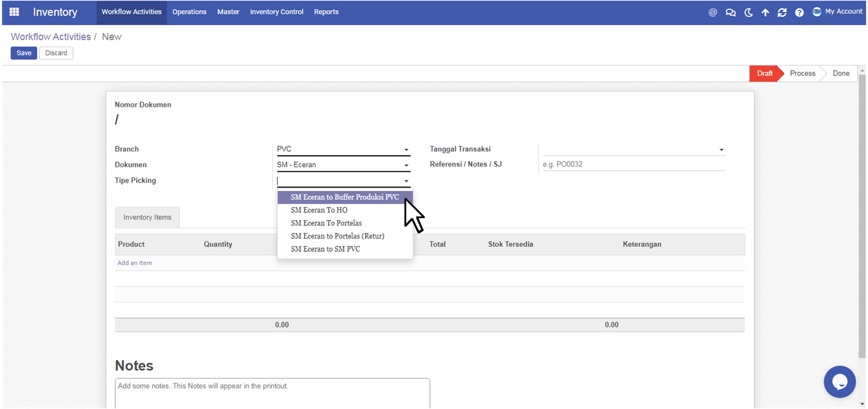Select 'SM Eceran To HO' option
The image size is (868, 409).
(319, 210)
